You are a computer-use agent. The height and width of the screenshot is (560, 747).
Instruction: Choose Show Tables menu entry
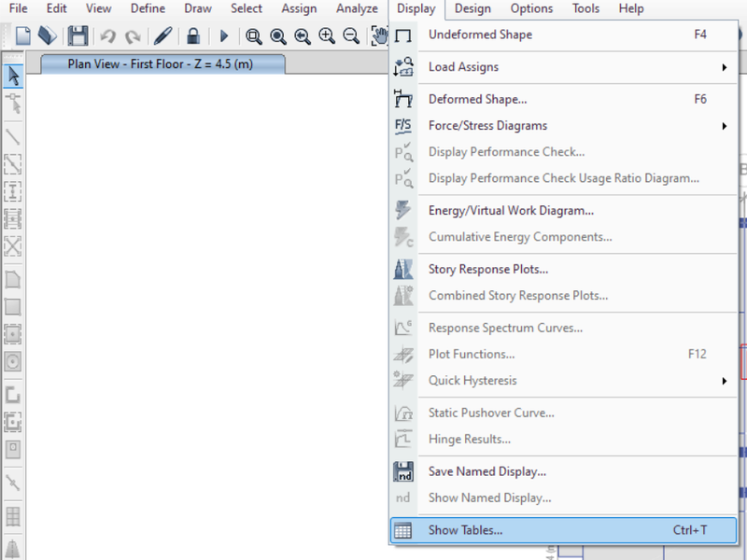(564, 530)
